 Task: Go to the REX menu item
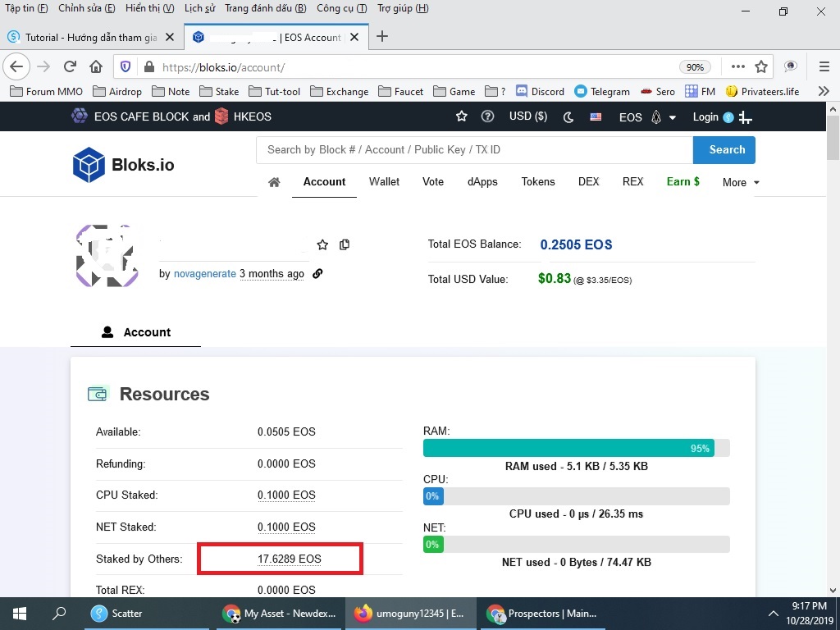632,181
